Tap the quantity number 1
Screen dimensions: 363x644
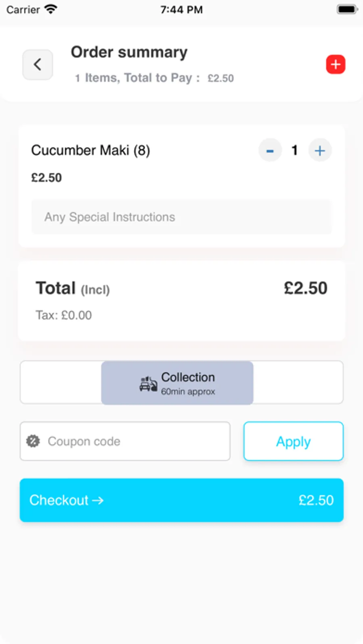tap(294, 151)
